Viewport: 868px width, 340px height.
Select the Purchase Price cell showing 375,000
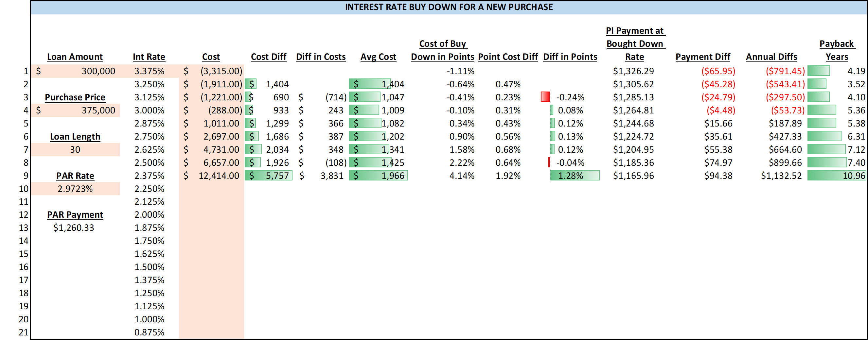click(75, 110)
